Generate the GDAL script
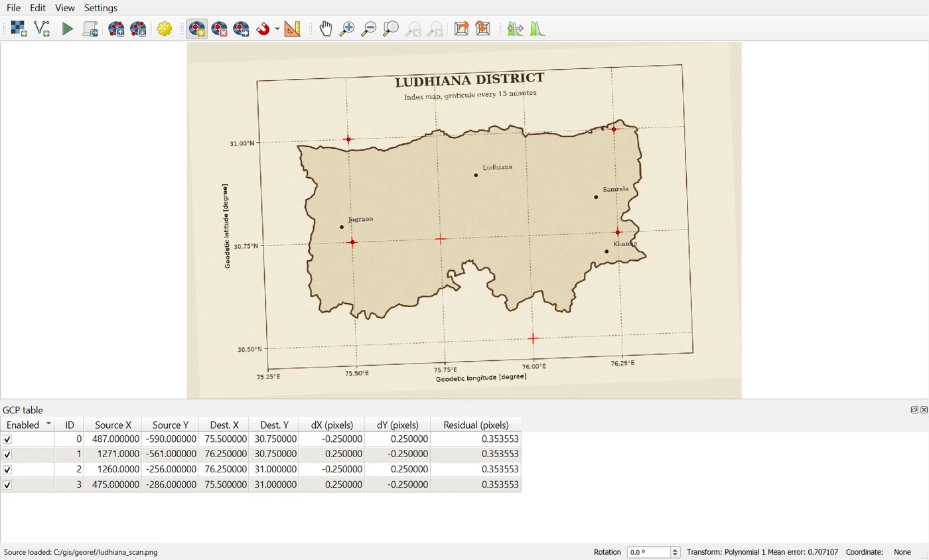 point(90,29)
